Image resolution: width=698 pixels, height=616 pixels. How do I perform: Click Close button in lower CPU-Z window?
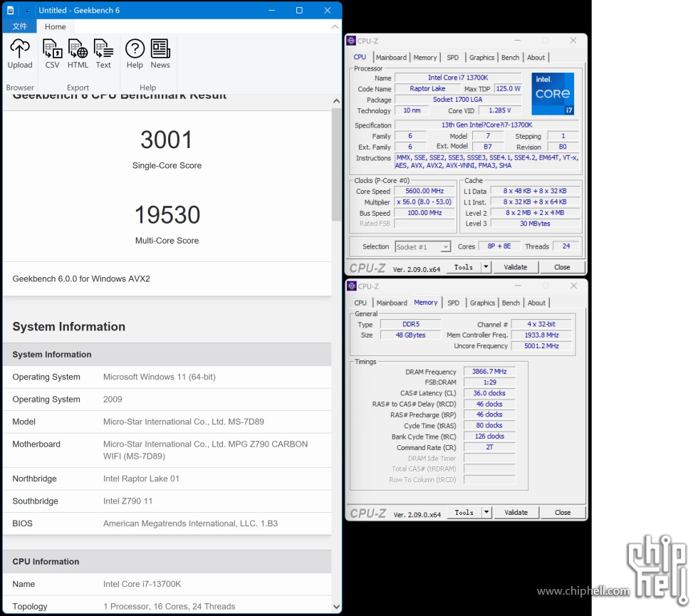[563, 512]
